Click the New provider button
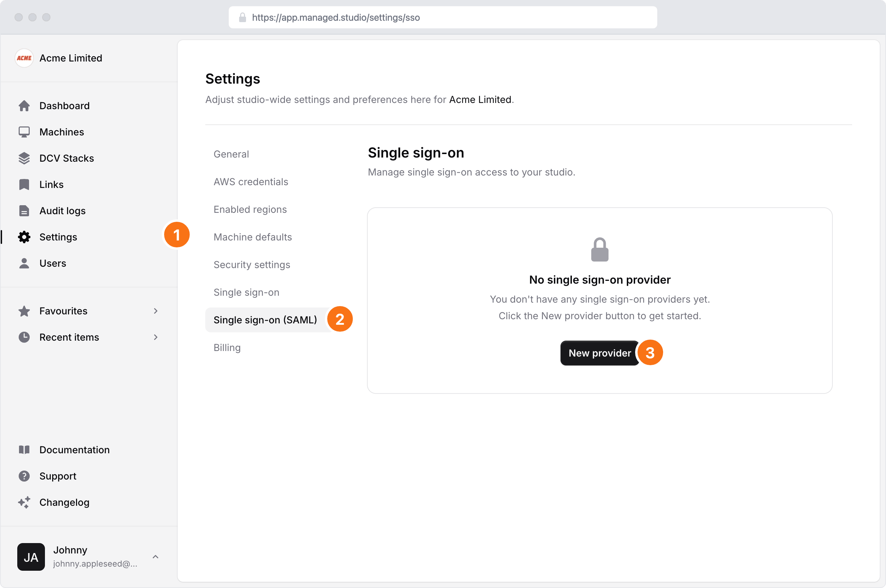 (x=600, y=353)
